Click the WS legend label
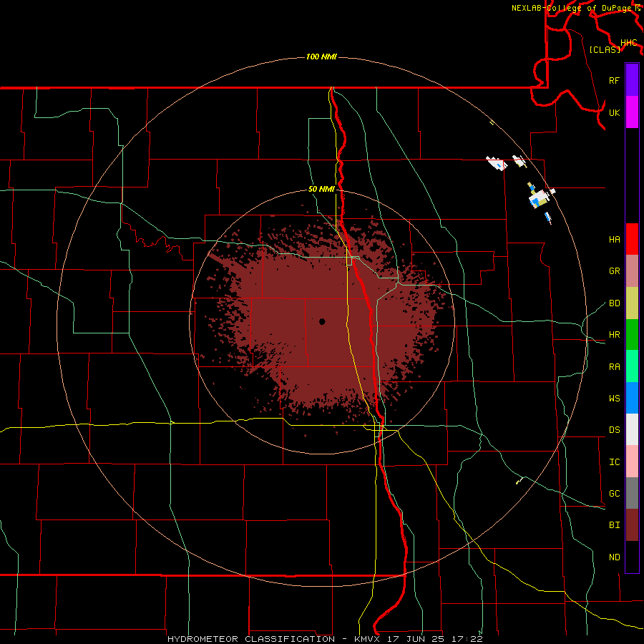 click(614, 399)
